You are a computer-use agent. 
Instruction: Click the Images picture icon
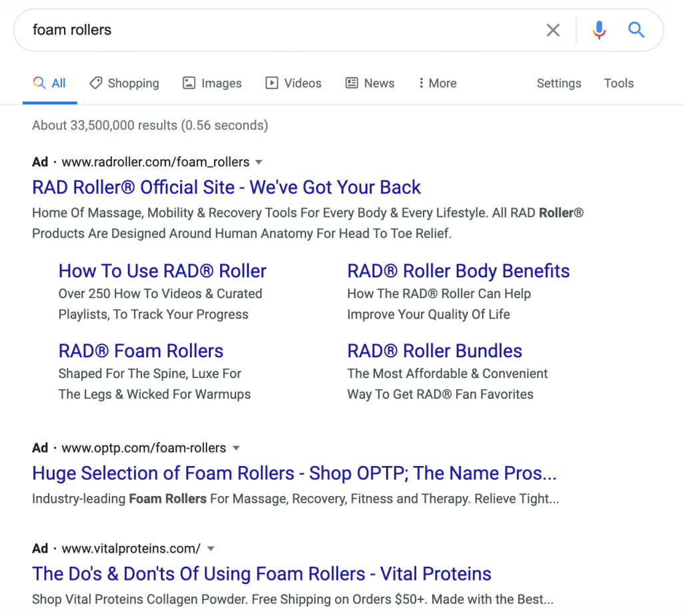click(189, 83)
